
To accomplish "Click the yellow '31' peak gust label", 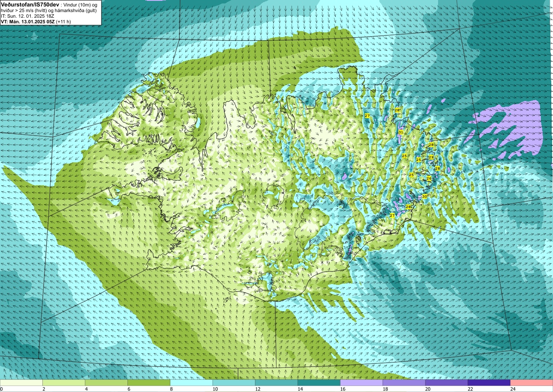I will pos(401,132).
